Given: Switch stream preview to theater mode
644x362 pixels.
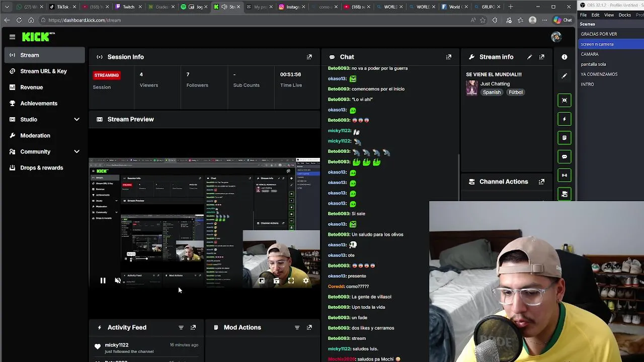Looking at the screenshot, I should (x=276, y=281).
